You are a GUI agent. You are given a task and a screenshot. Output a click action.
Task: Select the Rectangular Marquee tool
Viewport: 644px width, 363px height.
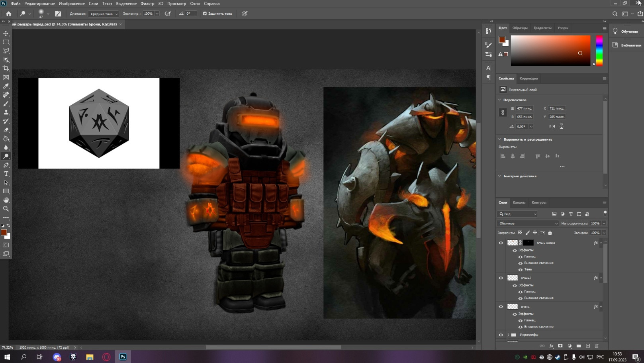click(x=6, y=42)
